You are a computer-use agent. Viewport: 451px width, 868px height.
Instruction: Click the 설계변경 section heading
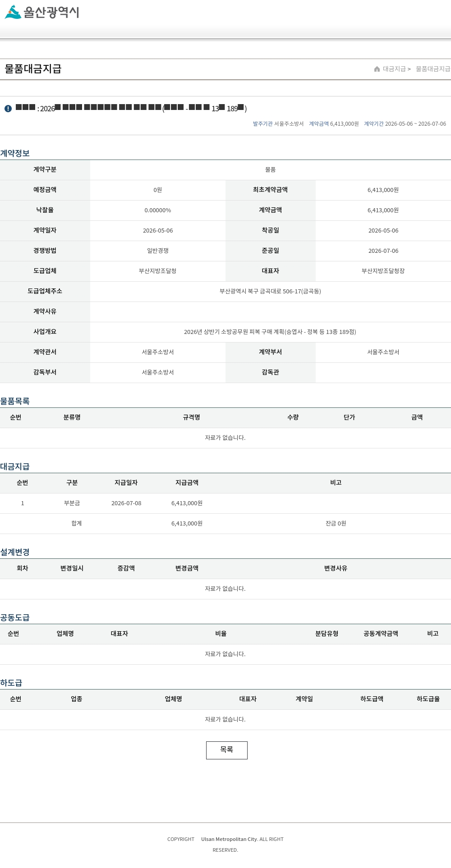click(15, 552)
